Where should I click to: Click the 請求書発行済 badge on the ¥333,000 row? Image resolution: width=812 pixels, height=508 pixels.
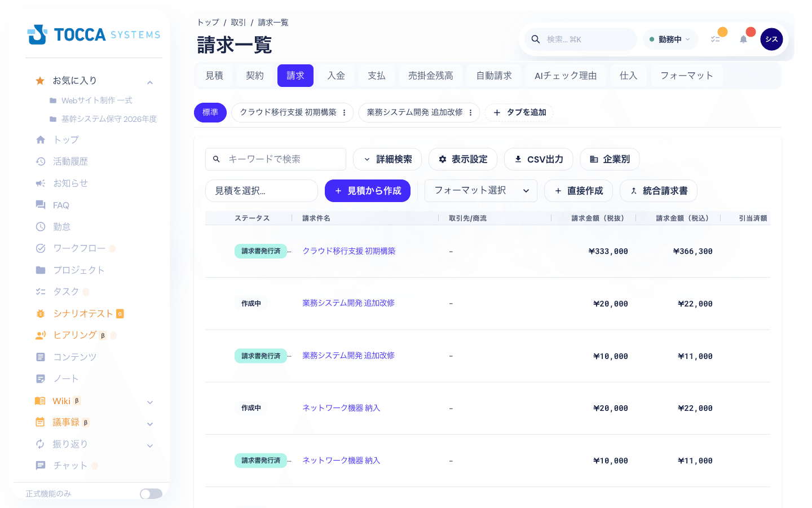pos(261,251)
